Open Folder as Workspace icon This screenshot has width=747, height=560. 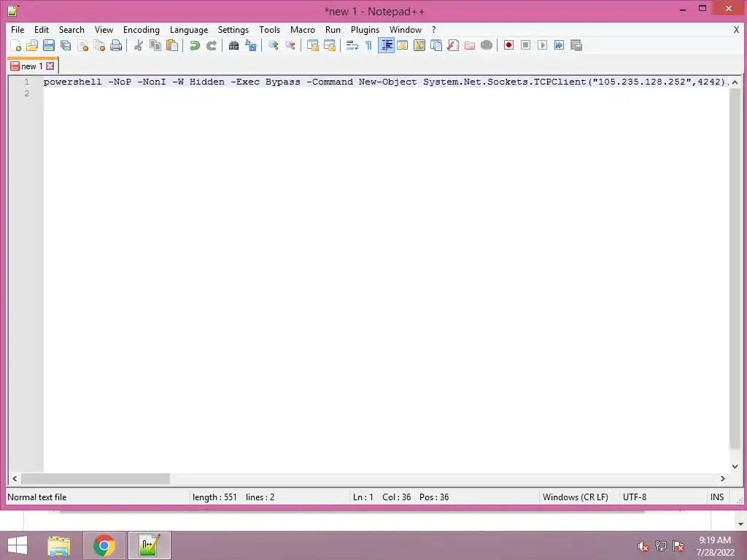click(x=470, y=45)
